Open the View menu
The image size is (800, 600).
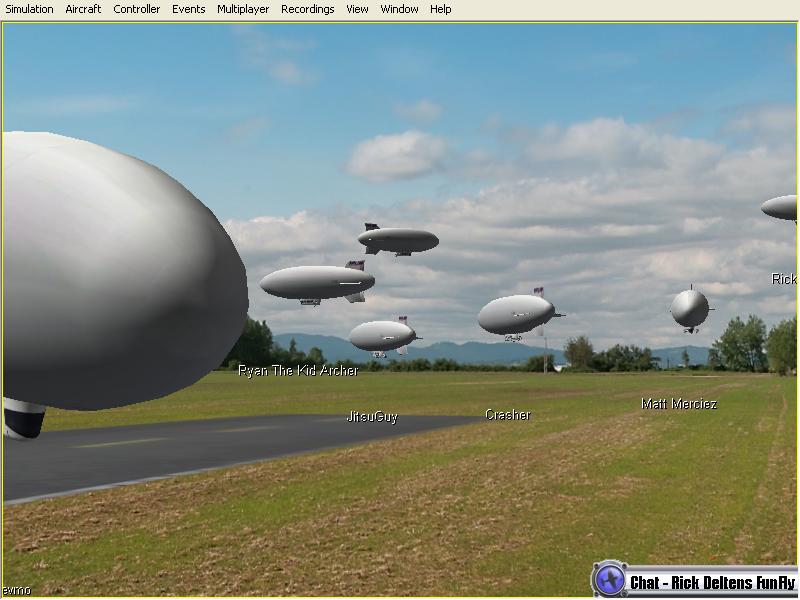coord(357,9)
